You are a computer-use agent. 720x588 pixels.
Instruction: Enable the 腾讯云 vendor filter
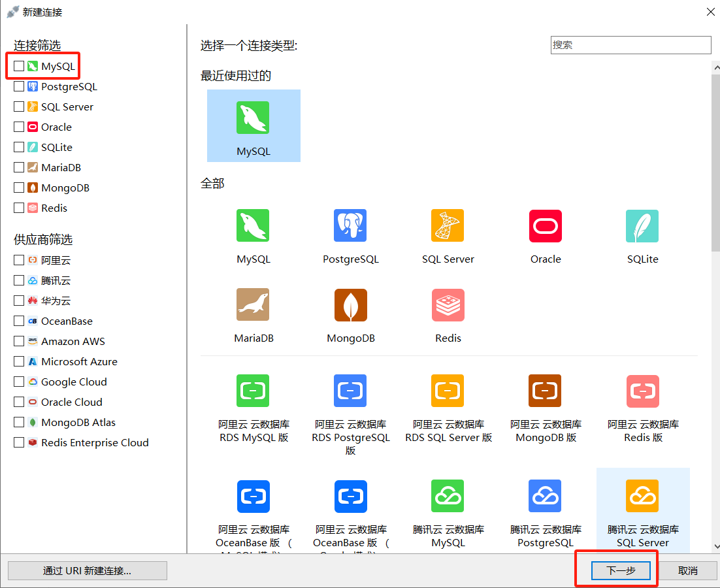tap(19, 280)
